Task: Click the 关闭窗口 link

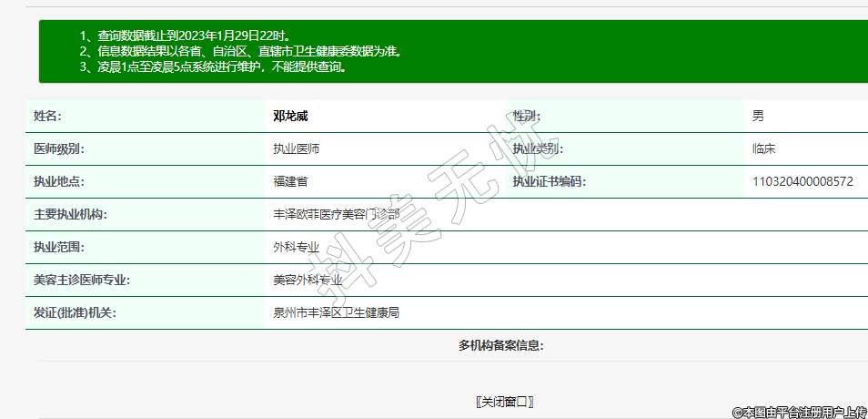Action: (504, 402)
